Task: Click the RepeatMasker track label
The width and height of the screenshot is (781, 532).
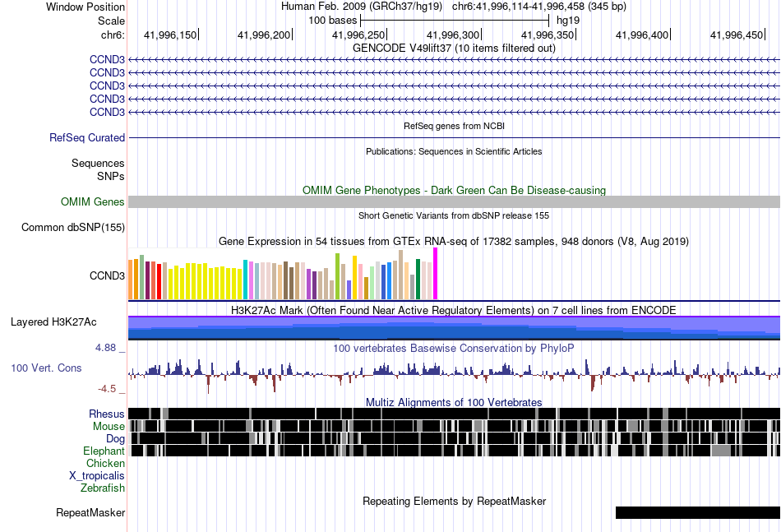Action: pos(90,512)
